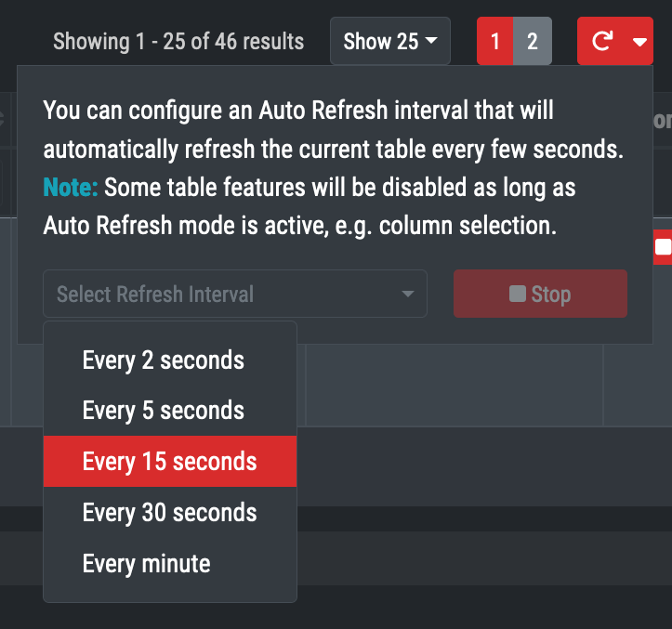This screenshot has height=629, width=672.
Task: Click the arrow inside Select Refresh Interval
Action: tap(407, 295)
